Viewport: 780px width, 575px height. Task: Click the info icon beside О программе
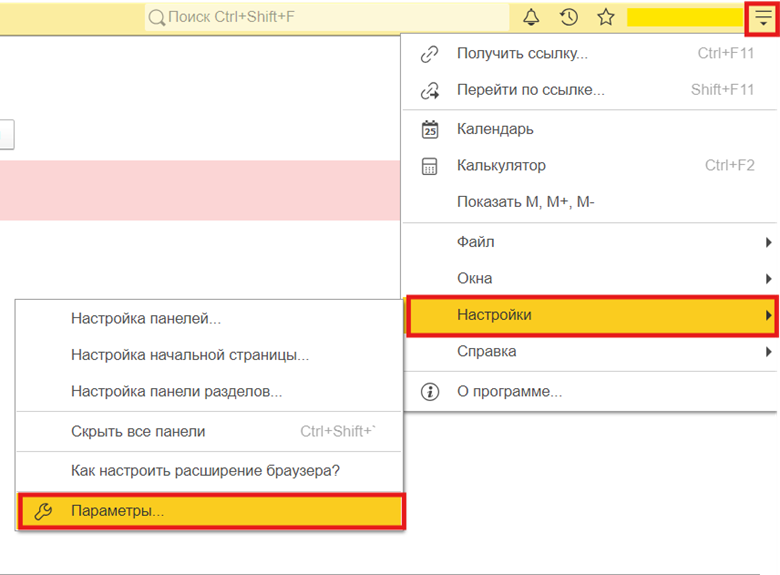[x=430, y=392]
